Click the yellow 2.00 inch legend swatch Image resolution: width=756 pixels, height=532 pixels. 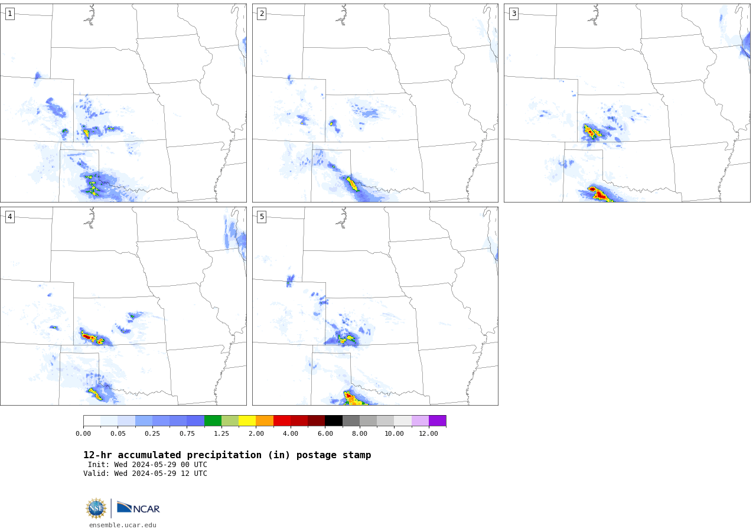point(247,421)
